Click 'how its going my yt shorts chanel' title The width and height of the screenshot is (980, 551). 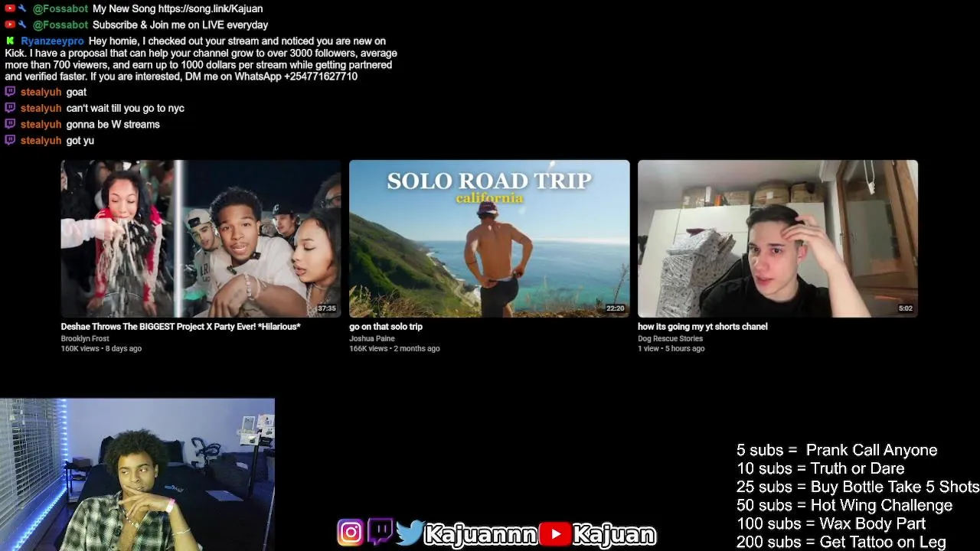(x=702, y=327)
